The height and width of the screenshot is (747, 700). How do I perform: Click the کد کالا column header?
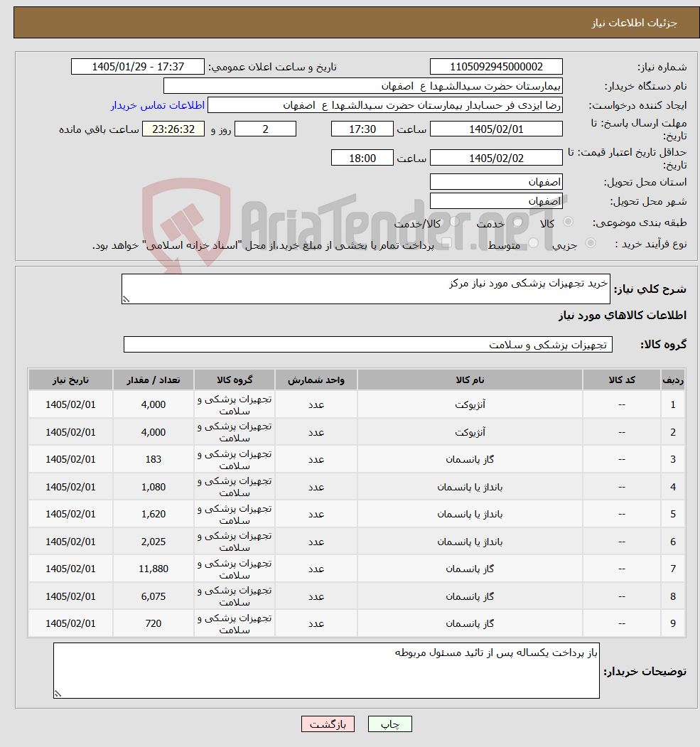[621, 380]
